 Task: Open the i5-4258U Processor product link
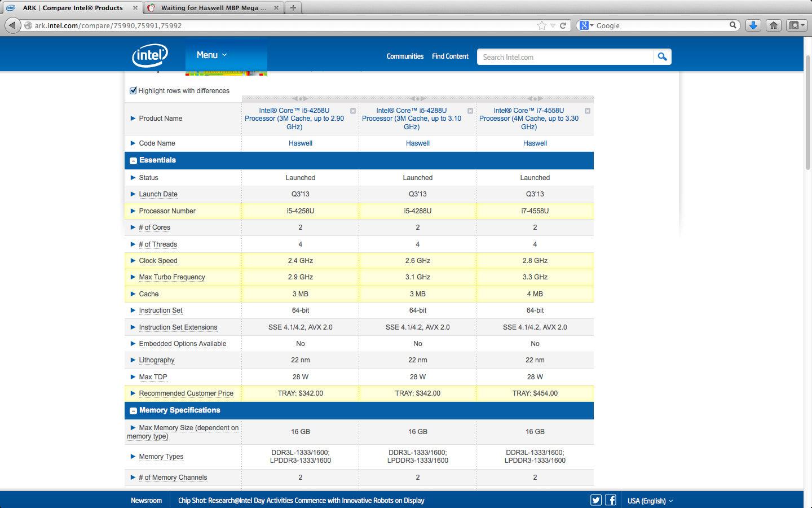pyautogui.click(x=294, y=119)
